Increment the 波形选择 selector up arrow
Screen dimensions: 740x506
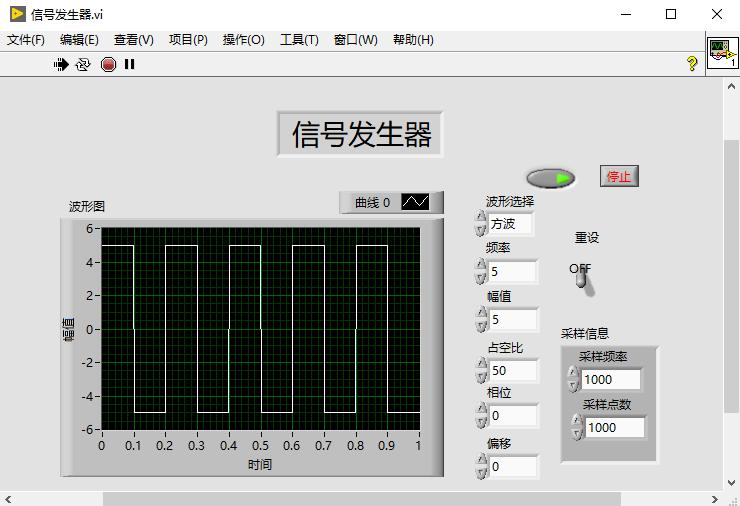(x=480, y=217)
